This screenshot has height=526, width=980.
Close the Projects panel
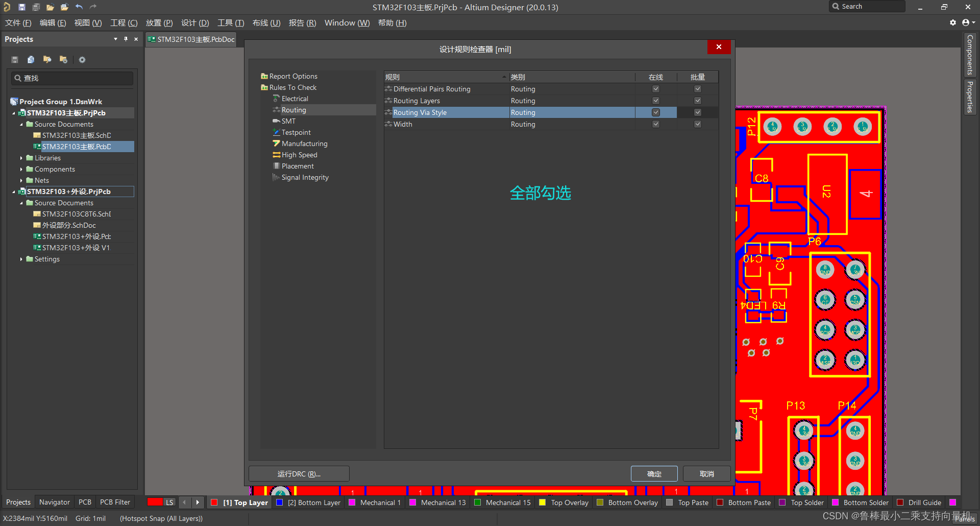tap(136, 39)
